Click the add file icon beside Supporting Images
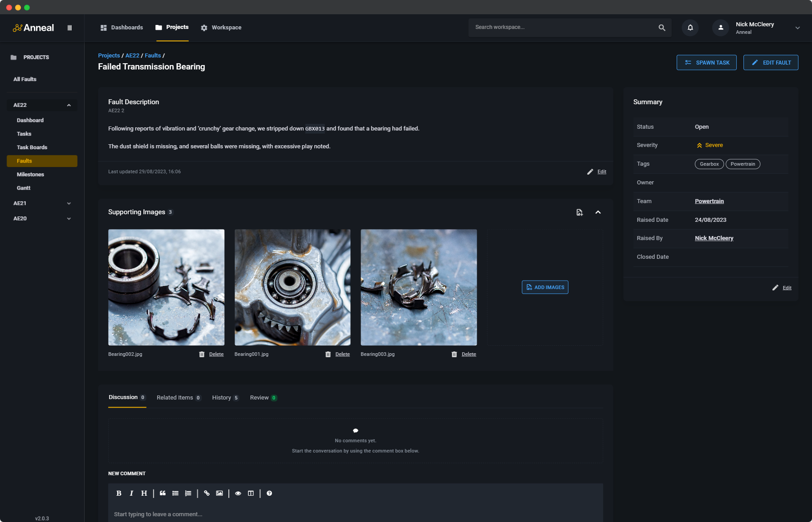The height and width of the screenshot is (522, 812). coord(579,212)
